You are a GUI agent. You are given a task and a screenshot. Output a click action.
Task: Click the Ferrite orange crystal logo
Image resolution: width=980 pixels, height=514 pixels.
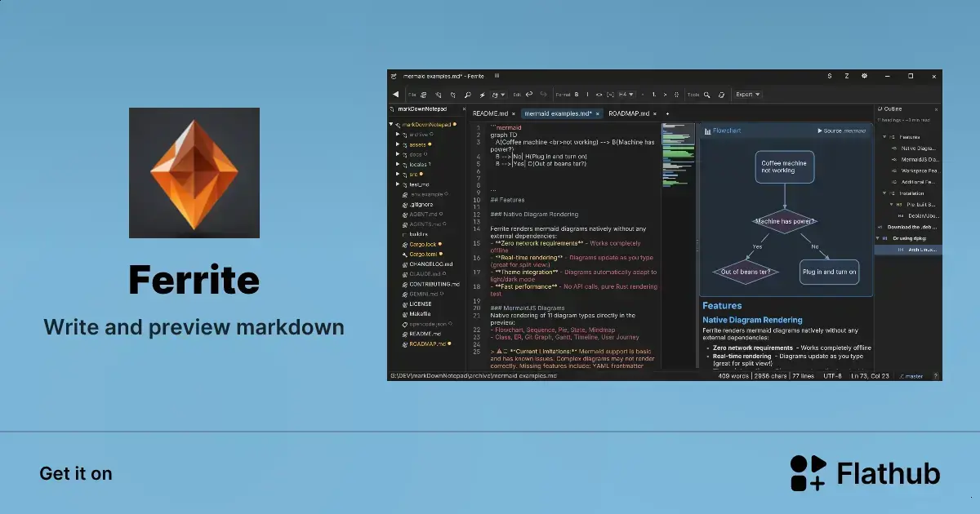[x=194, y=173]
